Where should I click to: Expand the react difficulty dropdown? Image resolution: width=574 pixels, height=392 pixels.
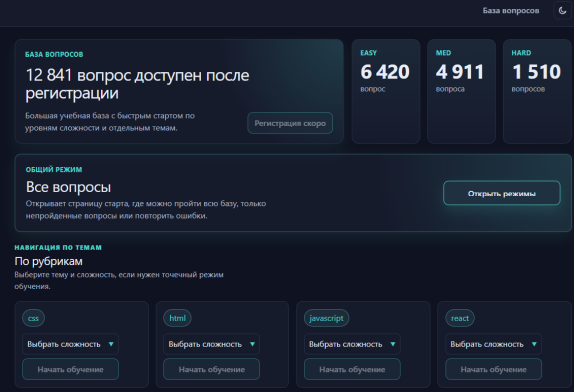point(493,344)
